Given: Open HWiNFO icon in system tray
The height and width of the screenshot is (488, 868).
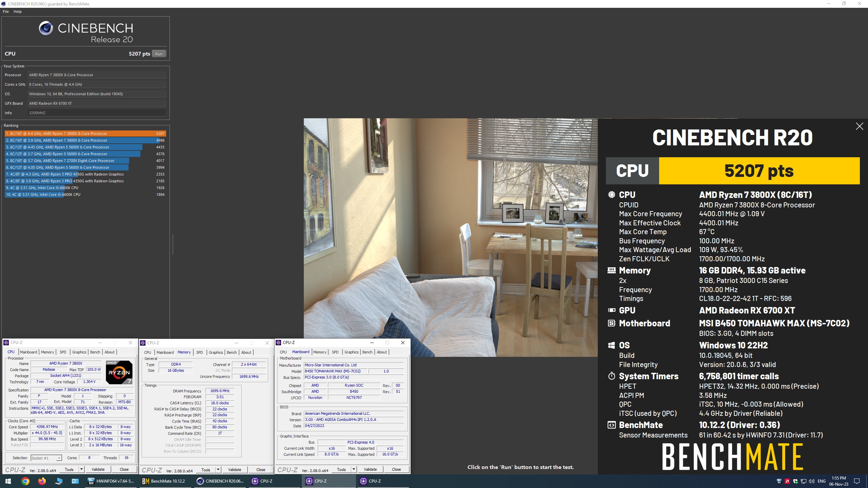Looking at the screenshot, I should click(779, 481).
